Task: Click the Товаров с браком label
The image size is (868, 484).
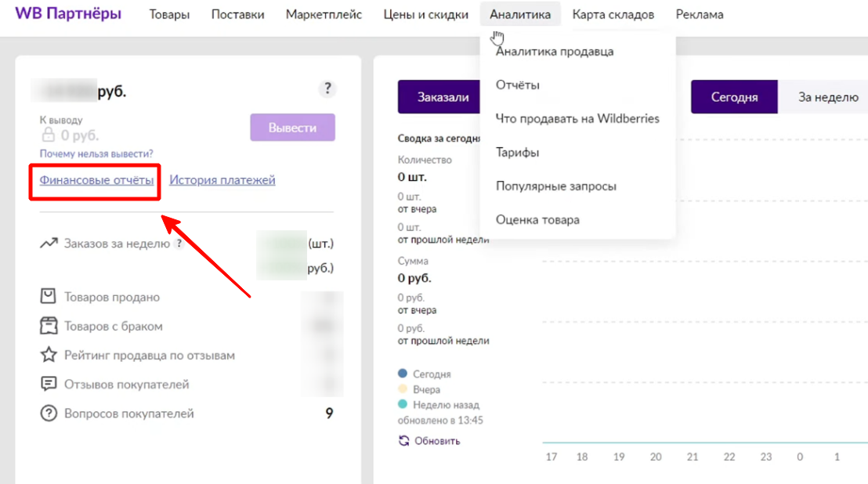Action: (x=114, y=327)
